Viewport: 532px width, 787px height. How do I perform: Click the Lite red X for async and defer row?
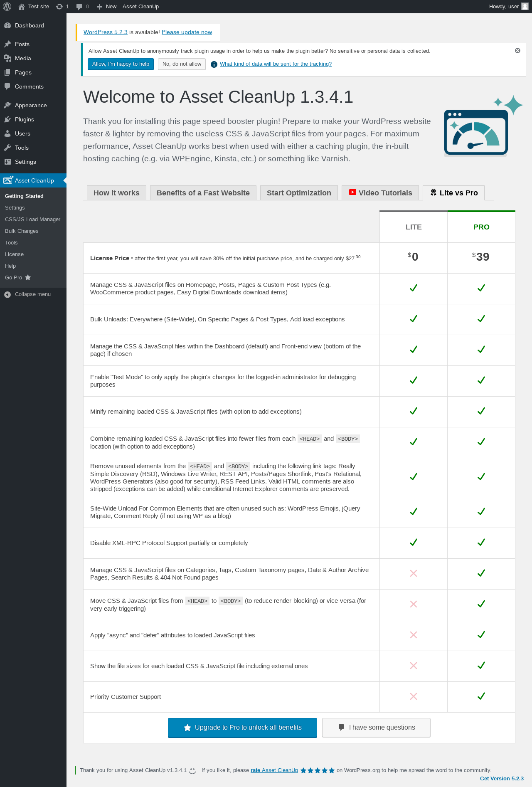(414, 635)
